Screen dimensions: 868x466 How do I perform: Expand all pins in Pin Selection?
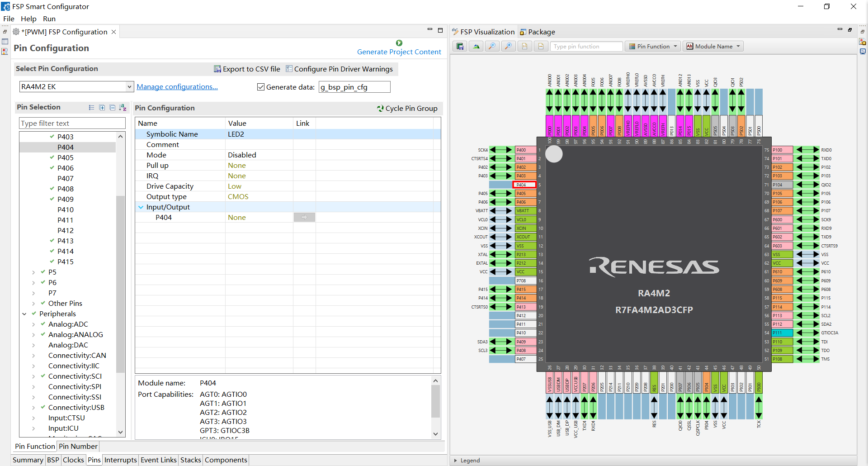click(x=102, y=108)
